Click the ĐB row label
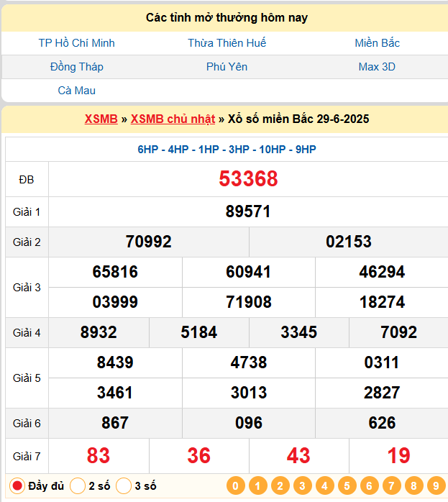448x502 pixels. [27, 180]
